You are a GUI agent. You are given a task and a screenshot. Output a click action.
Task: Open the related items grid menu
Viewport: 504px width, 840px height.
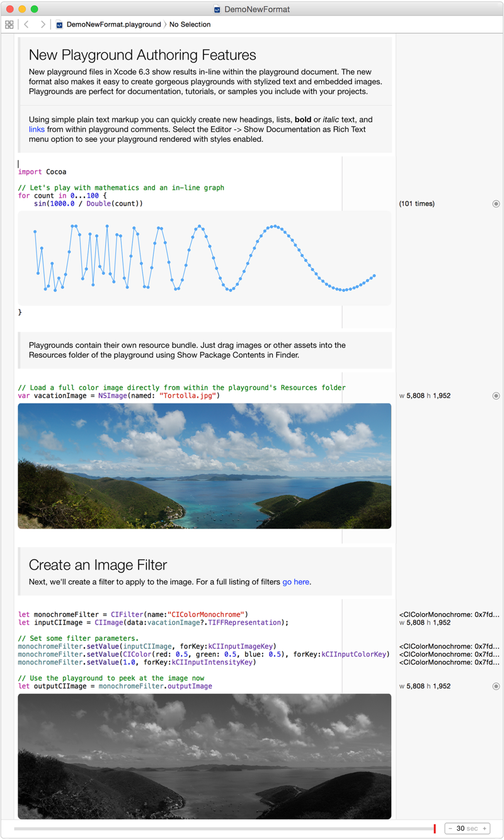9,25
